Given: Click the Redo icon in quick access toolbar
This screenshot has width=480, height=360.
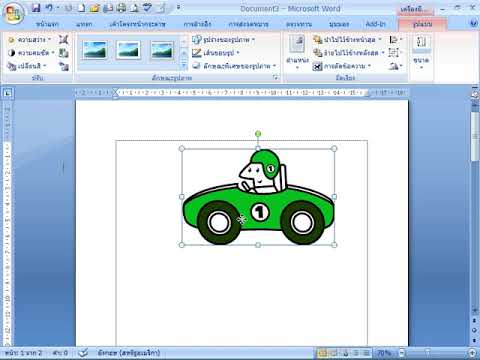Looking at the screenshot, I should pyautogui.click(x=68, y=8).
